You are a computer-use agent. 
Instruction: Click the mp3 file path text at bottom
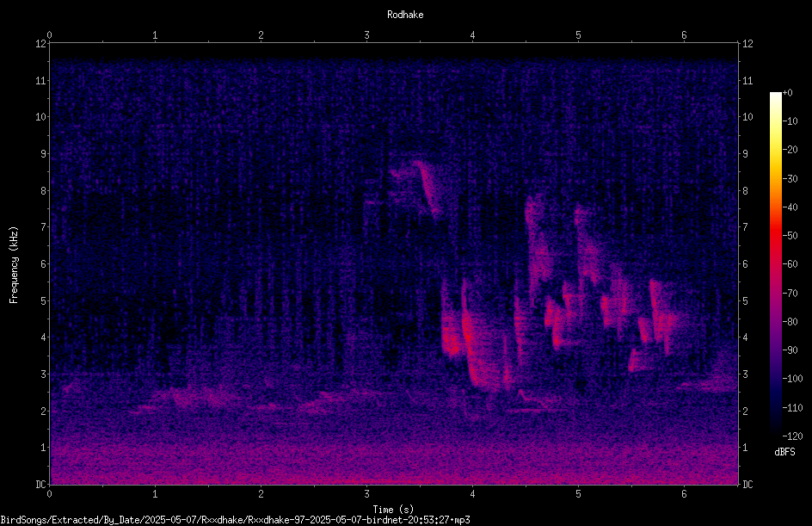tap(235, 520)
